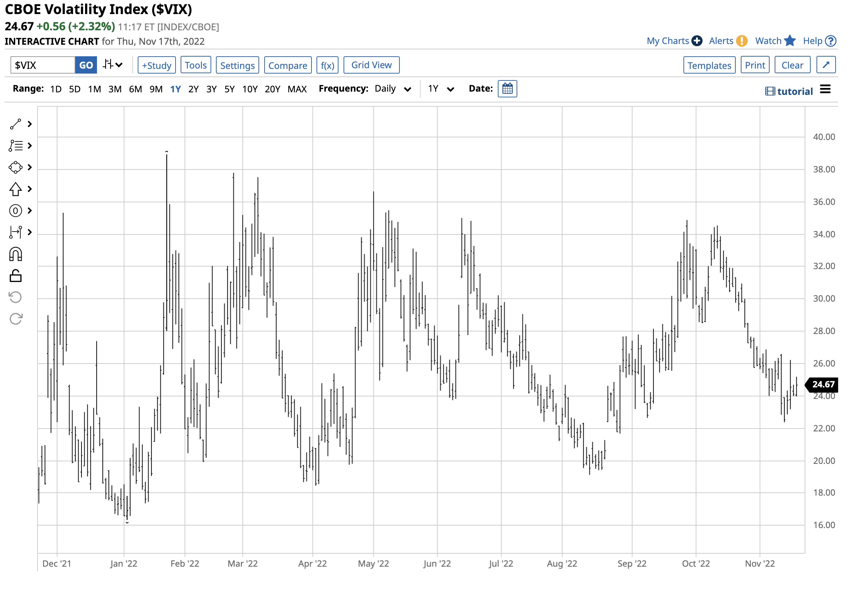Click the +Study button
Screen dimensions: 868x593
(156, 65)
